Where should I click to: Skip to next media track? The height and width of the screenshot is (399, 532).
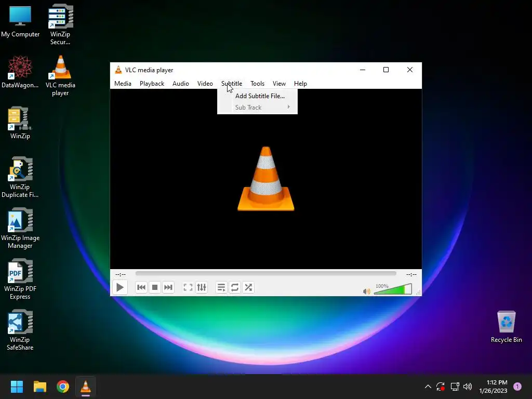point(168,287)
